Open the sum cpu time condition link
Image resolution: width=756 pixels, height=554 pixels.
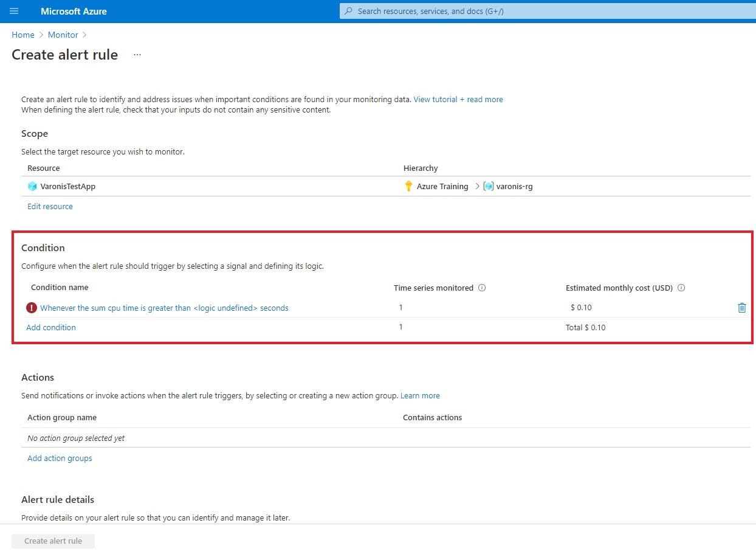click(x=164, y=308)
